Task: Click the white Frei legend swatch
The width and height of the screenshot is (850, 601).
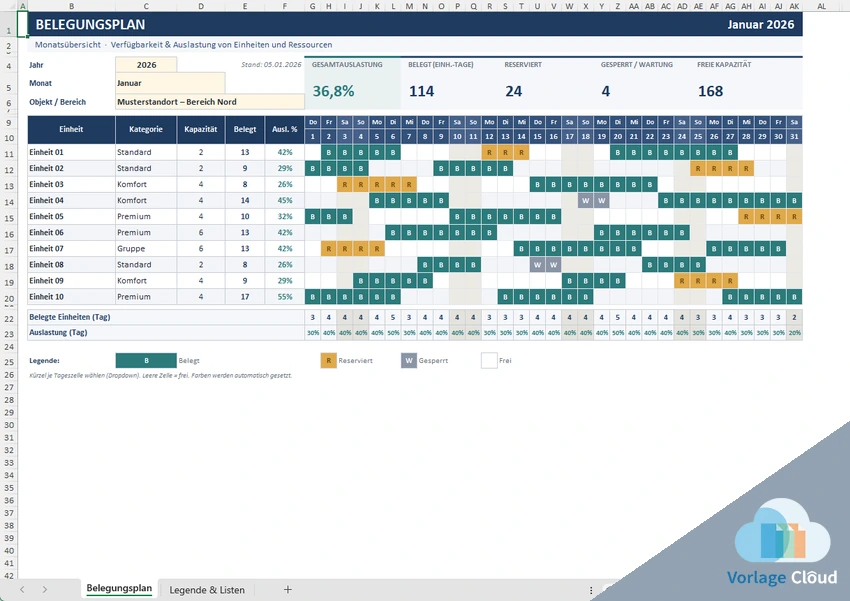Action: tap(489, 360)
